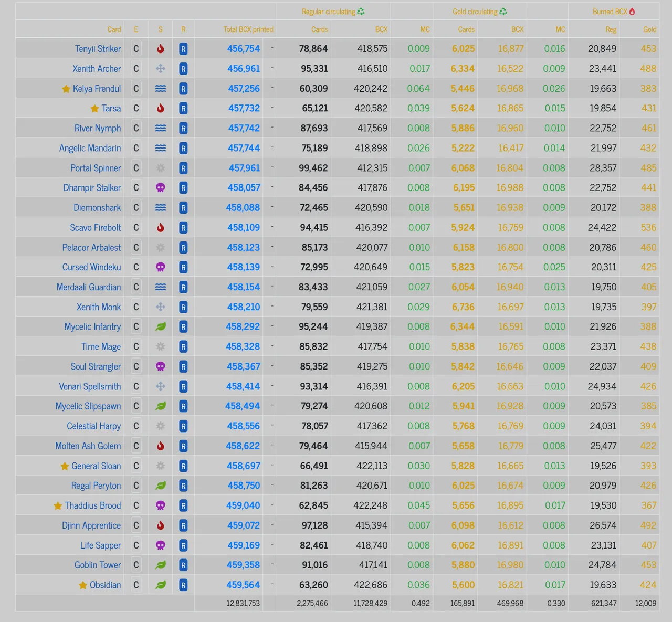Viewport: 672px width, 622px height.
Task: Click the R rarity badge for Time Mage
Action: [x=183, y=346]
